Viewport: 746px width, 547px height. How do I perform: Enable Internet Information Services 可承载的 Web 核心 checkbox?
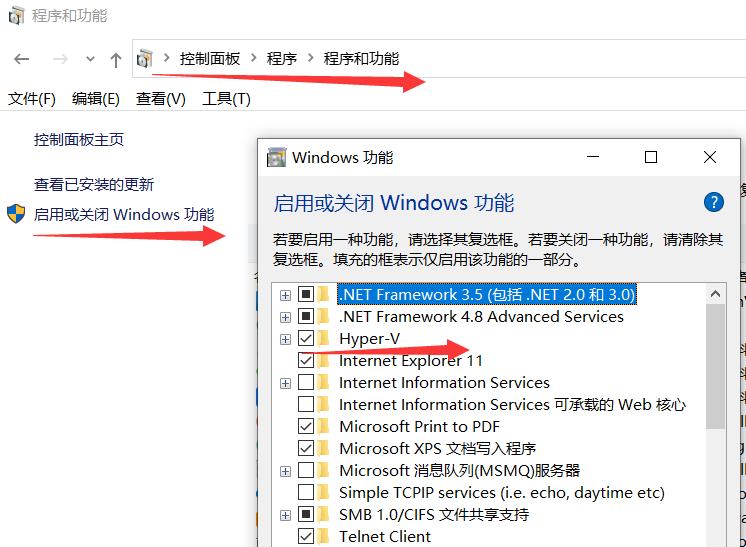306,404
